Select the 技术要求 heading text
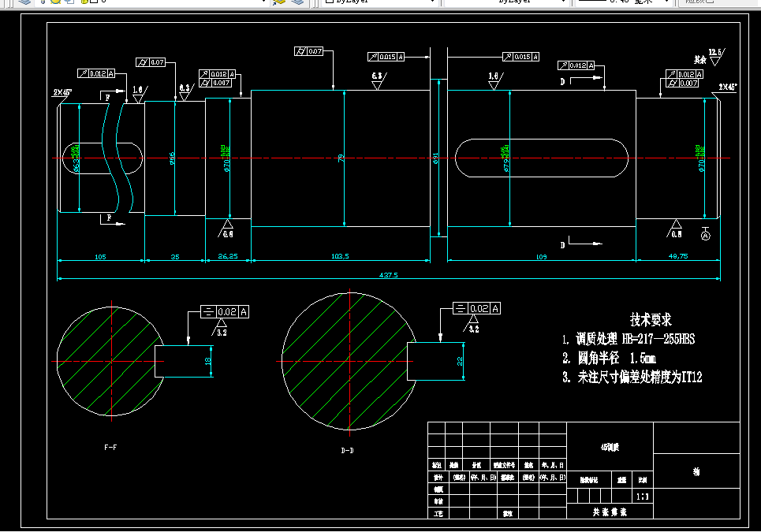 coord(650,320)
